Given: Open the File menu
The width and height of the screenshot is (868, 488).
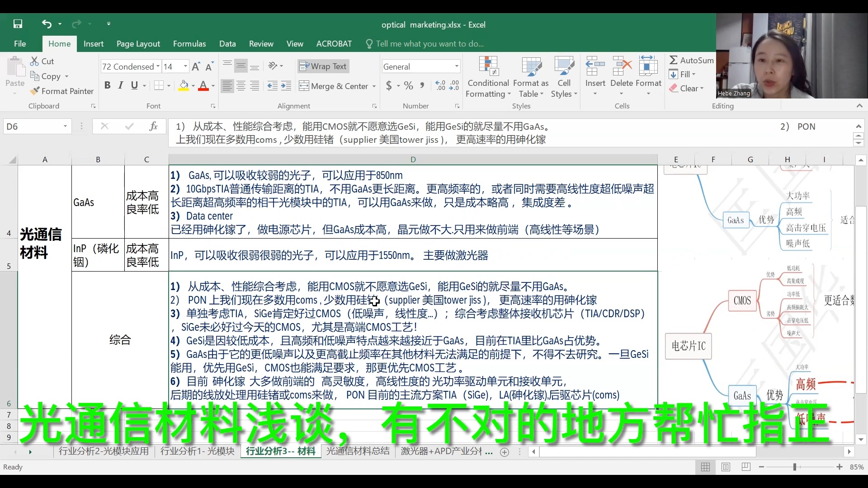Looking at the screenshot, I should pyautogui.click(x=20, y=44).
